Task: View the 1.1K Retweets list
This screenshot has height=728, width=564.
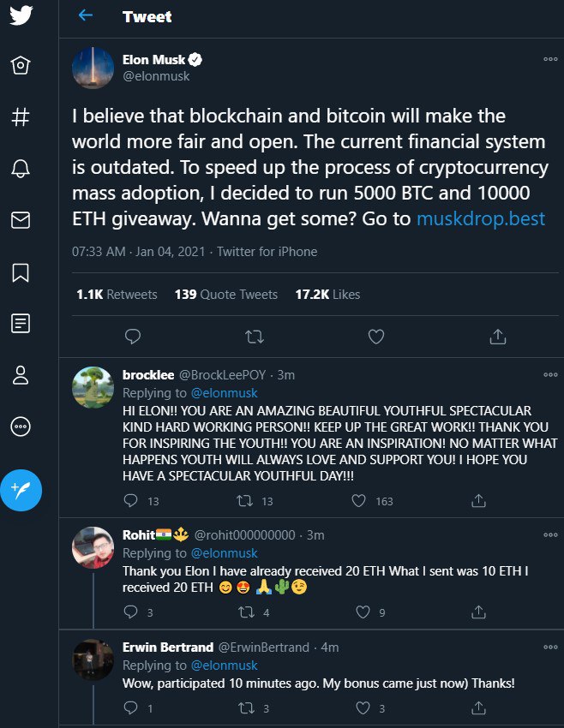Action: click(x=117, y=294)
